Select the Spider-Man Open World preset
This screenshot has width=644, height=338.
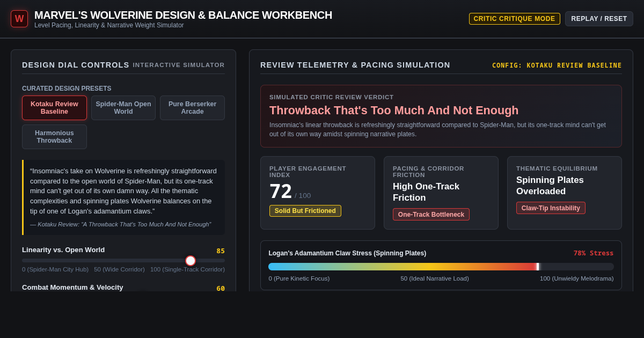coord(123,108)
